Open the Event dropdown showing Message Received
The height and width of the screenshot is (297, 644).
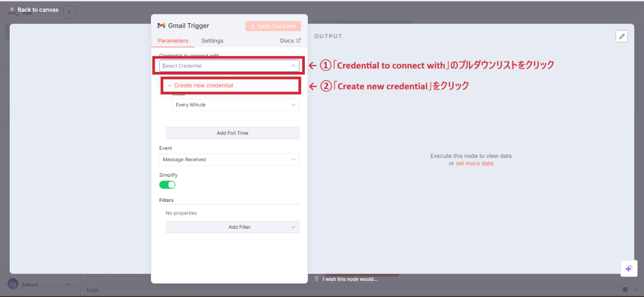[x=229, y=160]
